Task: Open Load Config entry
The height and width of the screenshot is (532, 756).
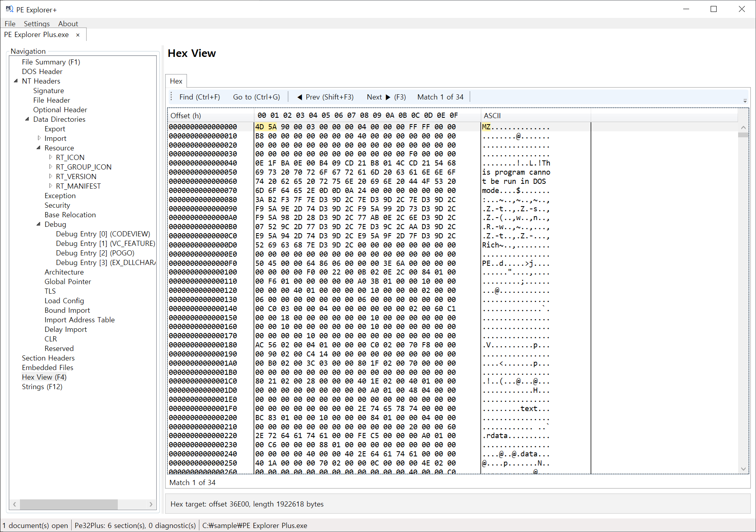Action: pos(64,301)
